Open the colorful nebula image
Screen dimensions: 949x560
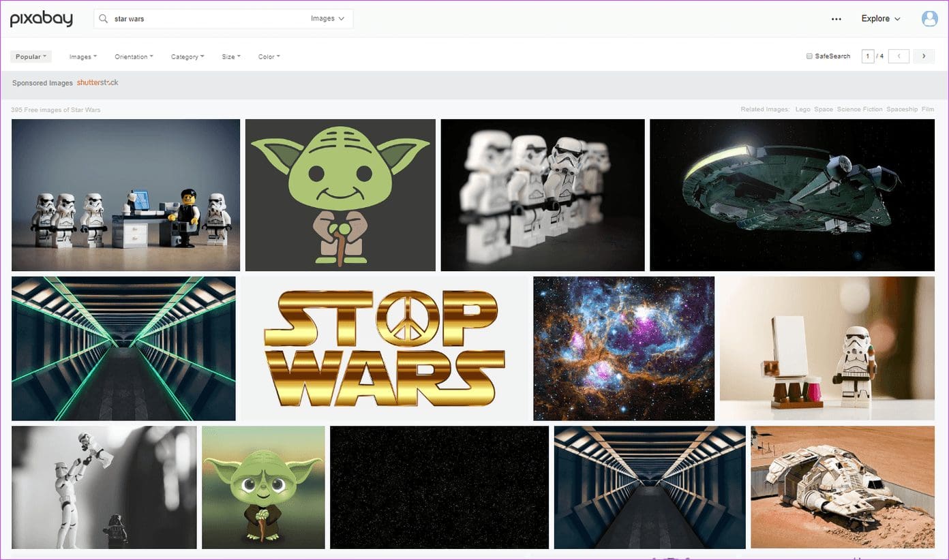[x=624, y=348]
